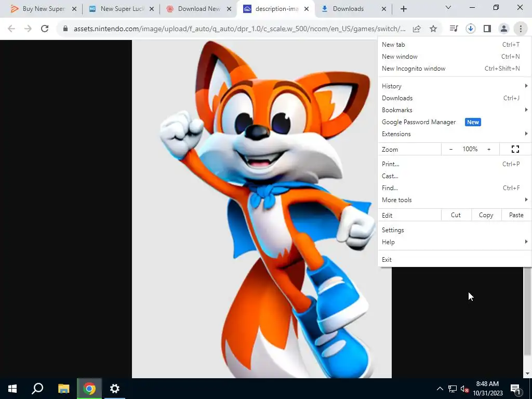Choose Exit from the Chrome menu

pyautogui.click(x=454, y=260)
